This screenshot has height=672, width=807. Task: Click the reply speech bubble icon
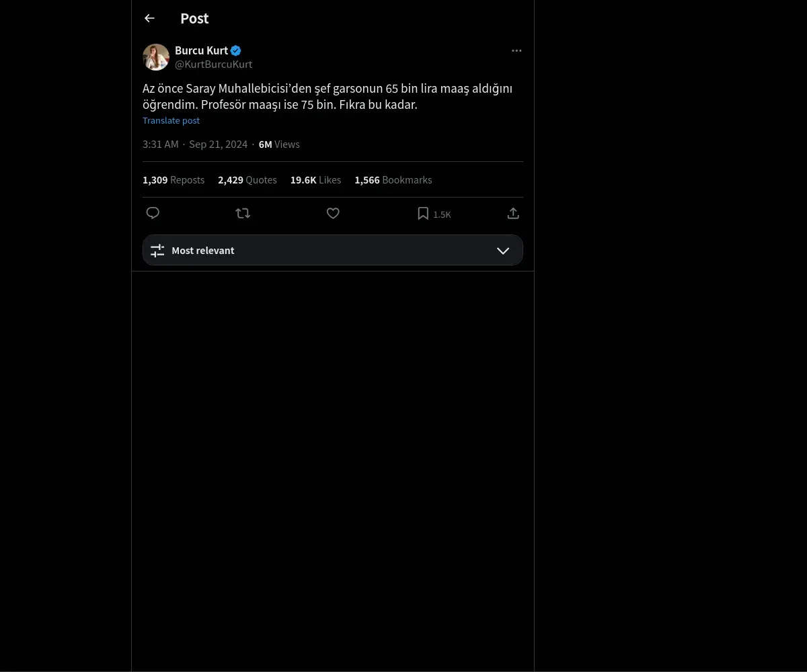click(153, 213)
